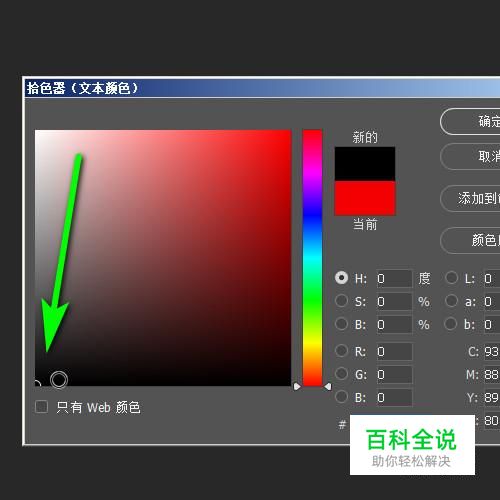
Task: Click the Lab a value input field
Action: click(x=492, y=301)
